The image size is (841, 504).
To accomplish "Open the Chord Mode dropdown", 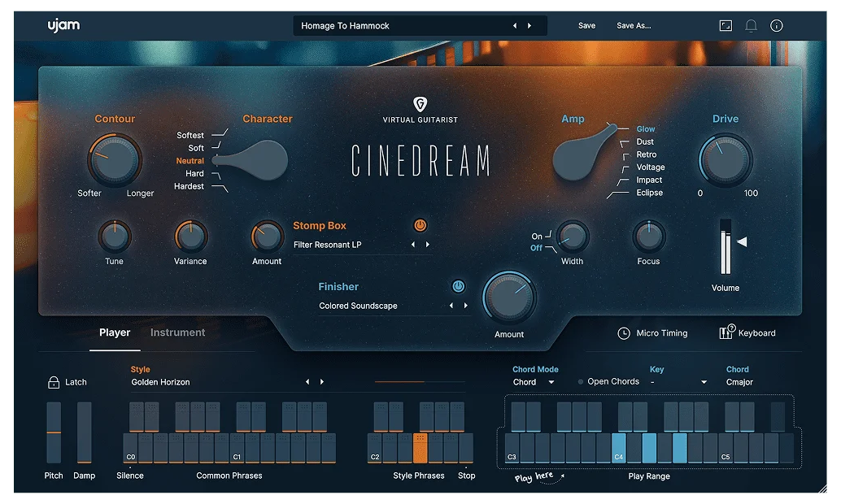I will pyautogui.click(x=534, y=382).
